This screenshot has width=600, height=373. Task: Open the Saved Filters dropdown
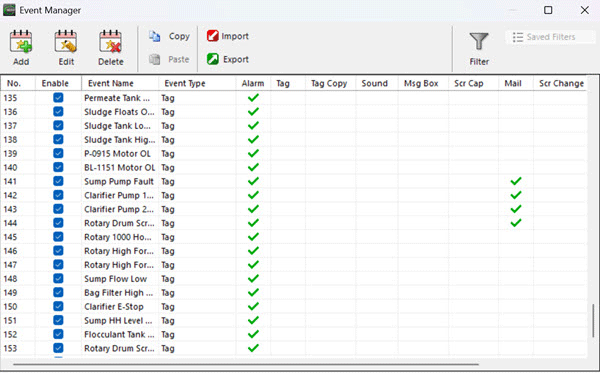pos(550,37)
